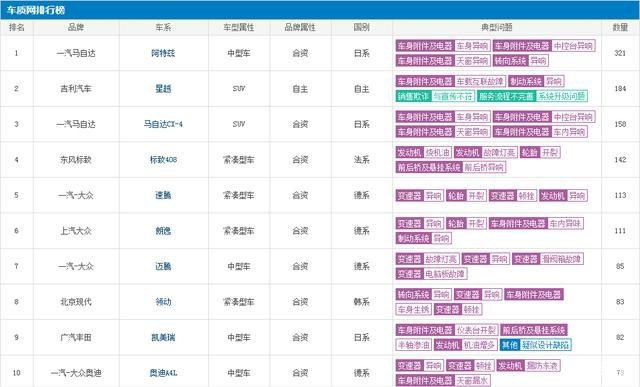
Task: Select the 自主 brand attribute in 星越 row
Action: (x=300, y=89)
